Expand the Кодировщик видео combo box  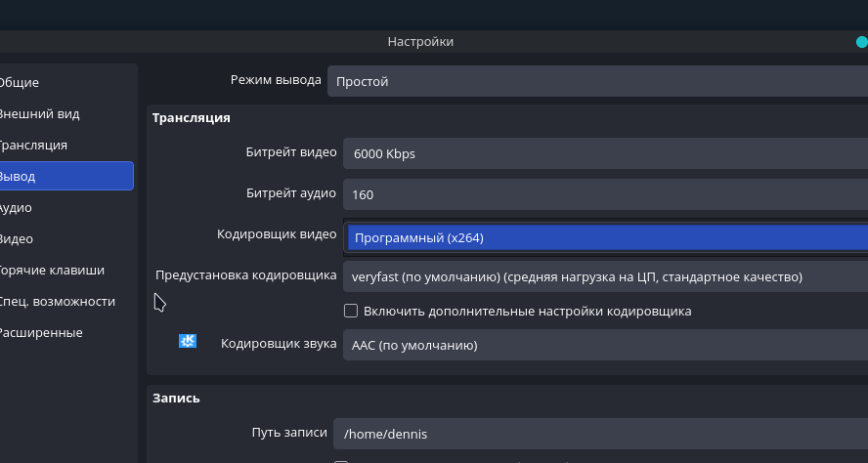[606, 237]
